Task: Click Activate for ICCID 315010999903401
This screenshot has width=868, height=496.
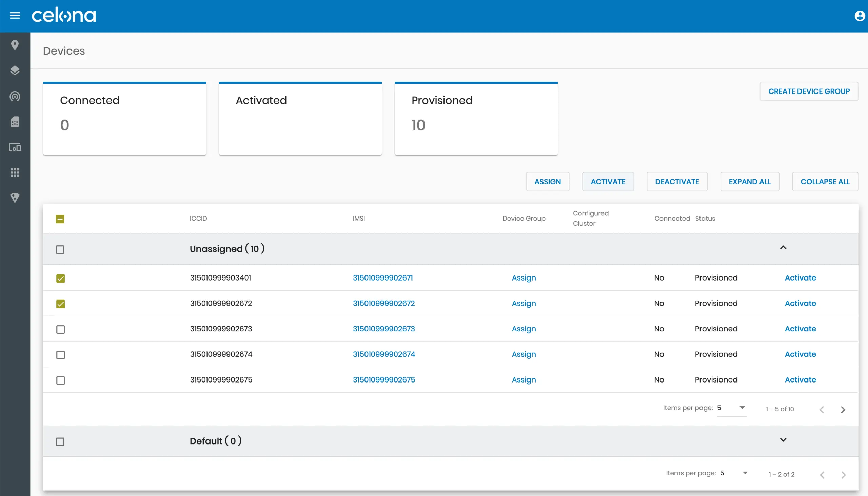Action: coord(800,278)
